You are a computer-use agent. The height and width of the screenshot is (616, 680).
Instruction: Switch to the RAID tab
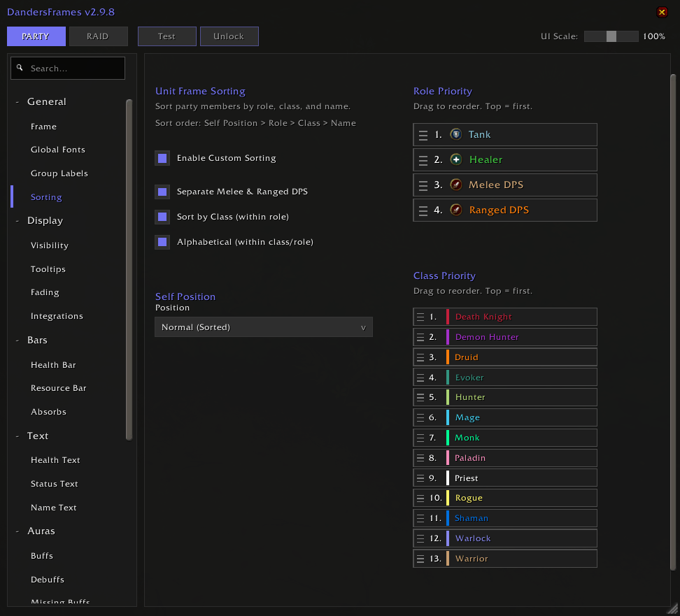pos(99,36)
